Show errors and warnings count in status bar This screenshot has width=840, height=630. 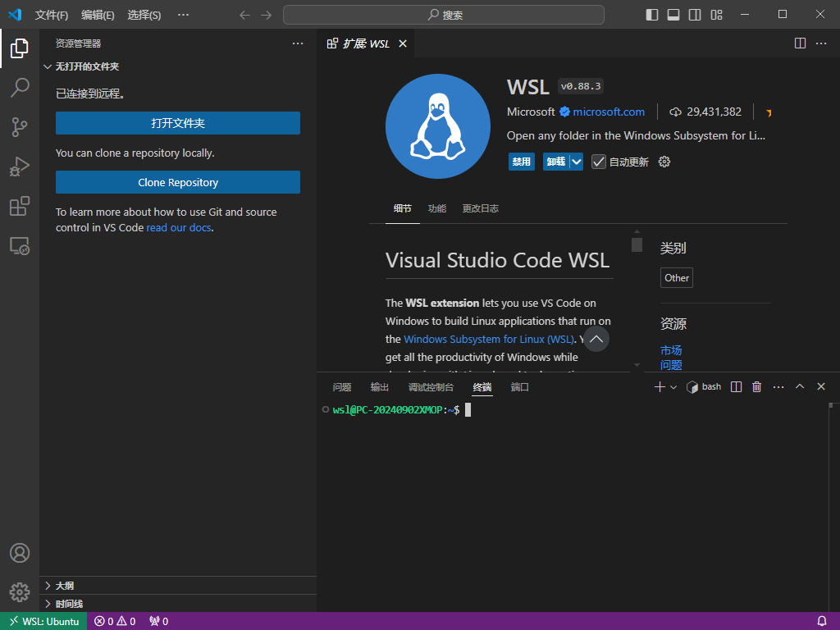(115, 622)
